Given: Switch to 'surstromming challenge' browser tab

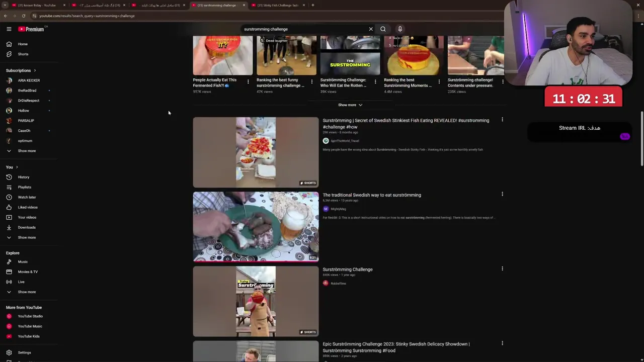Looking at the screenshot, I should (217, 5).
